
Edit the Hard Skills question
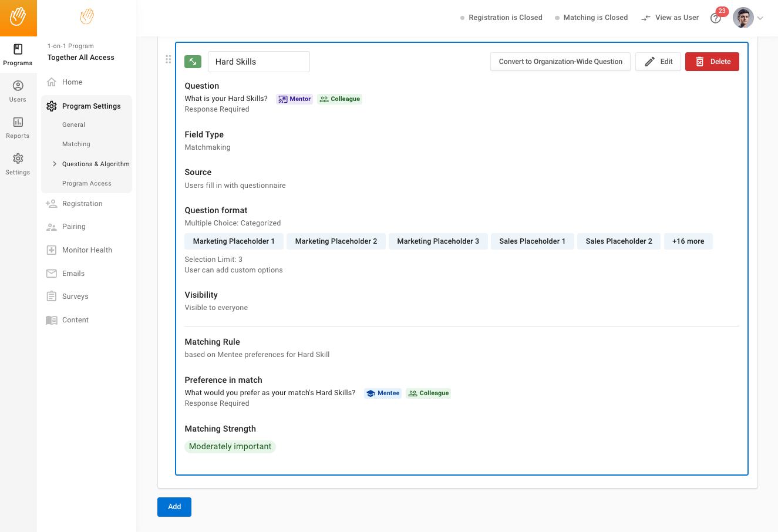[658, 62]
